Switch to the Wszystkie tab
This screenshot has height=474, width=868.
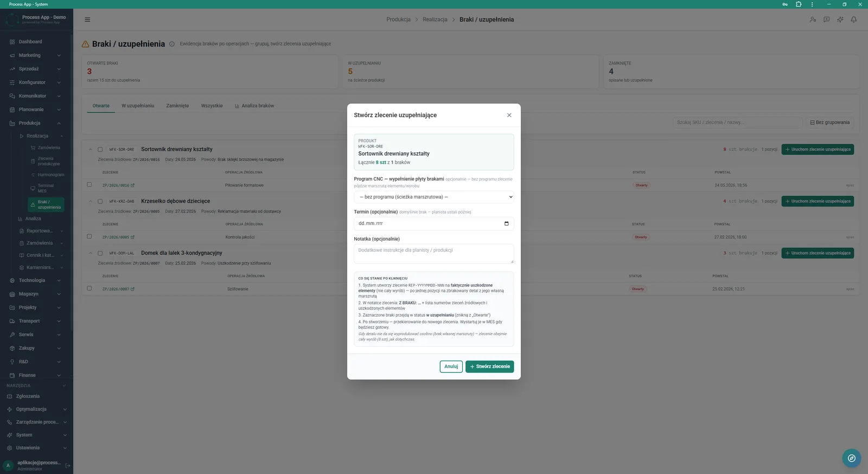pyautogui.click(x=212, y=106)
